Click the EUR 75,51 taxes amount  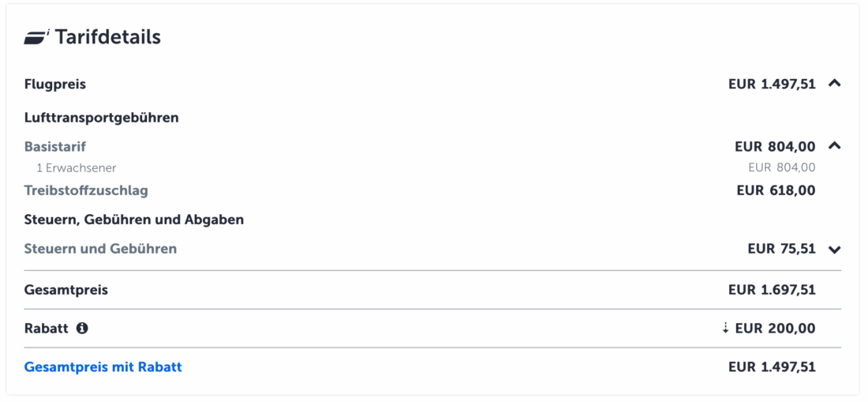point(781,249)
